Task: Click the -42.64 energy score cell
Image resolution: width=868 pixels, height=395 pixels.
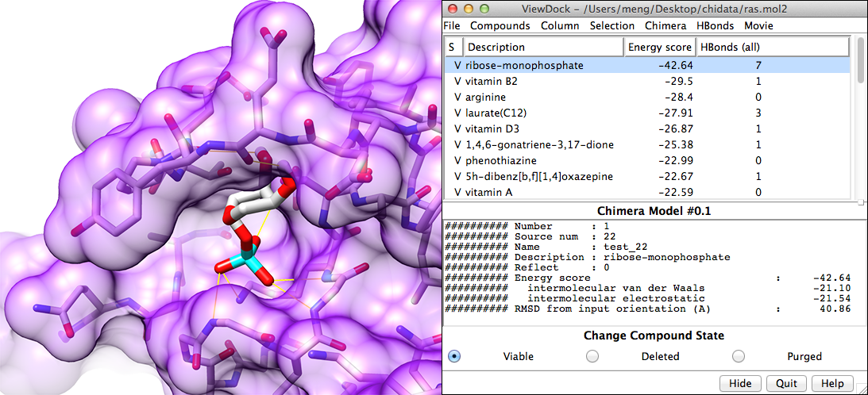Action: click(x=677, y=65)
